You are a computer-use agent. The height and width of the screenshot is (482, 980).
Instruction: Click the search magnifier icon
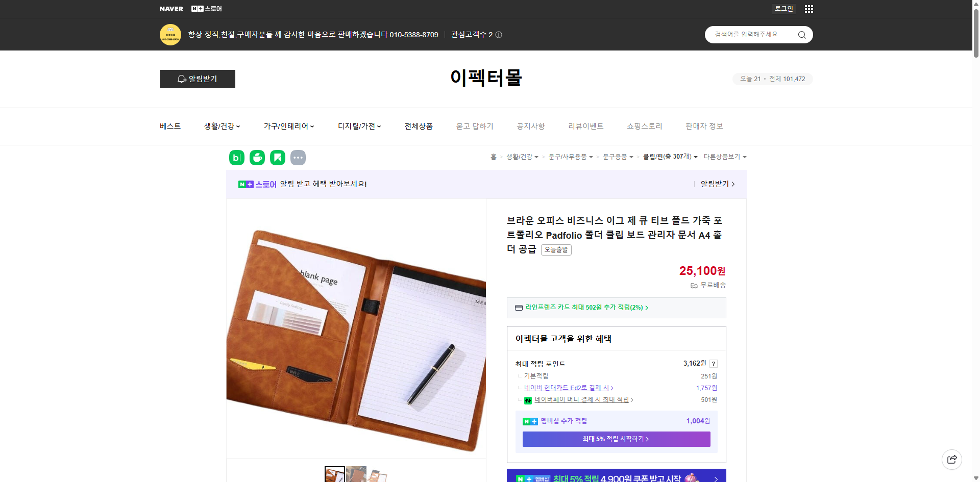(x=801, y=35)
